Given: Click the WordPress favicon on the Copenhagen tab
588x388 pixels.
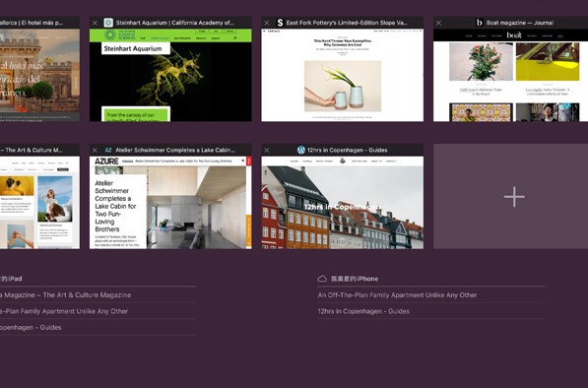Looking at the screenshot, I should [300, 150].
